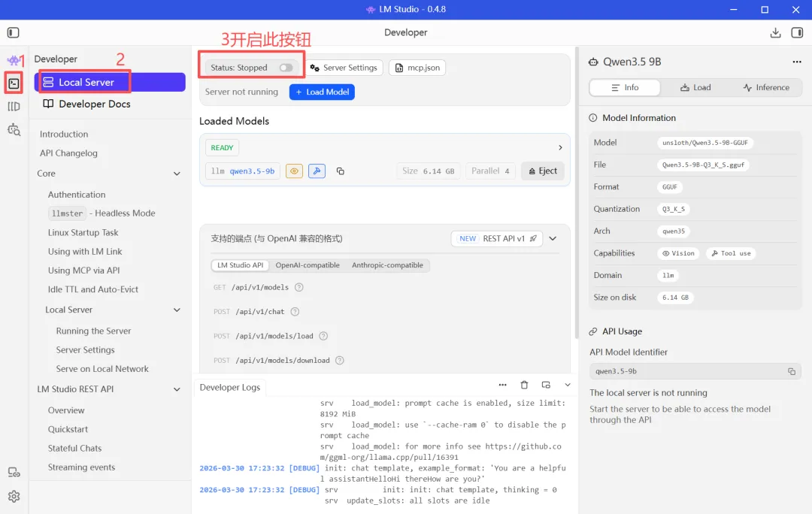
Task: Collapse the Developer Logs panel chevron
Action: (x=568, y=385)
